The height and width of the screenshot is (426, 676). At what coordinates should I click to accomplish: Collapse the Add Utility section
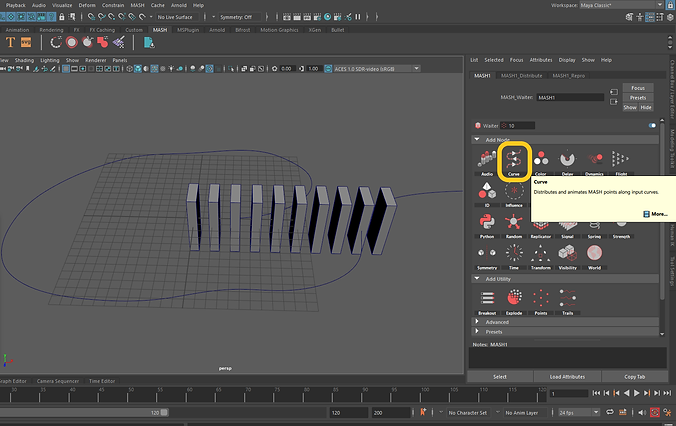pyautogui.click(x=477, y=279)
